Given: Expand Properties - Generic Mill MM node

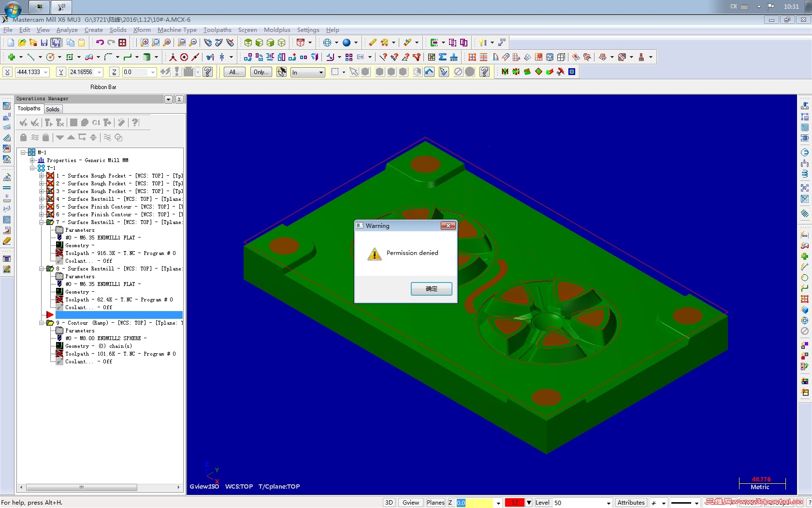Looking at the screenshot, I should [32, 160].
